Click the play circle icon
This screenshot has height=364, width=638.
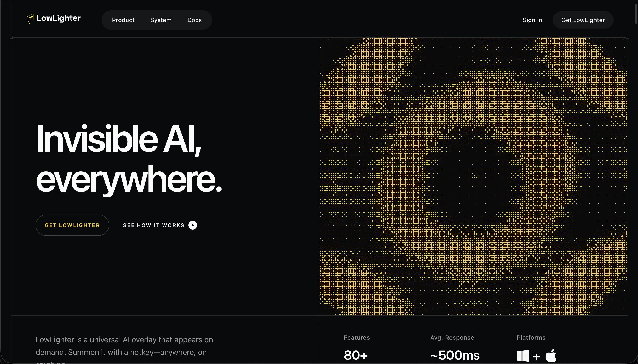coord(192,225)
